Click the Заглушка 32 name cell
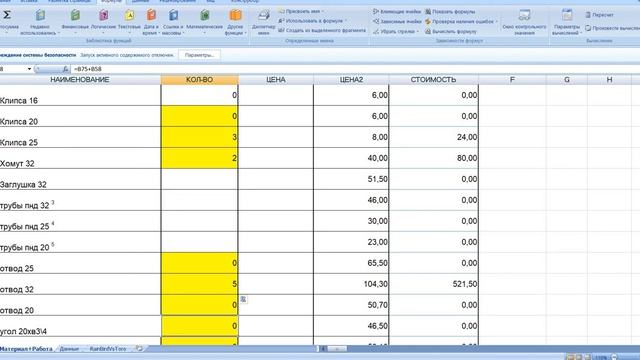 click(80, 179)
